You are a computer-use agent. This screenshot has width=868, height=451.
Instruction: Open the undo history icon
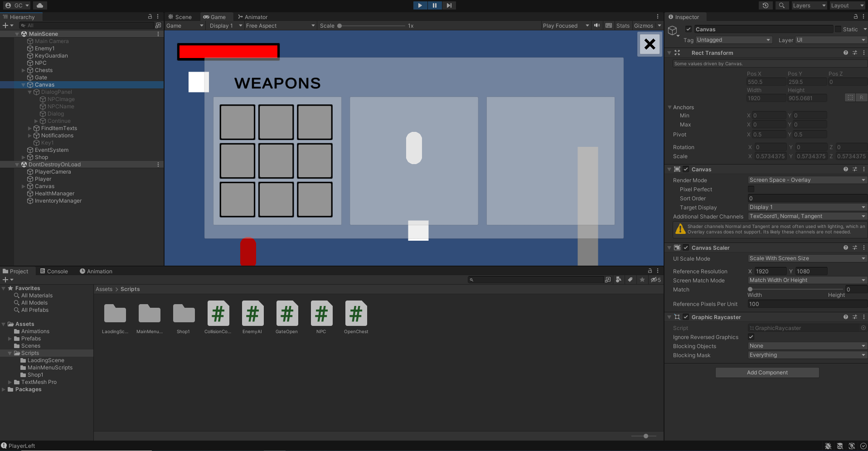pos(766,5)
